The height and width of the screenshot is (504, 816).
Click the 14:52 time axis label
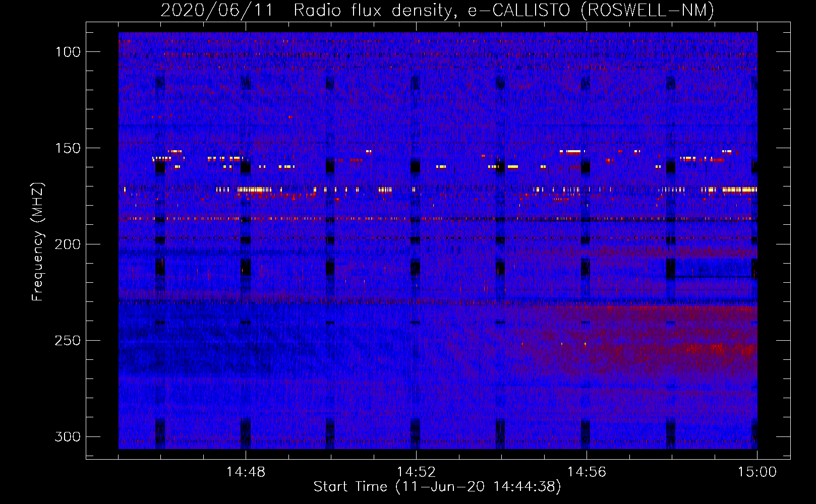(416, 472)
